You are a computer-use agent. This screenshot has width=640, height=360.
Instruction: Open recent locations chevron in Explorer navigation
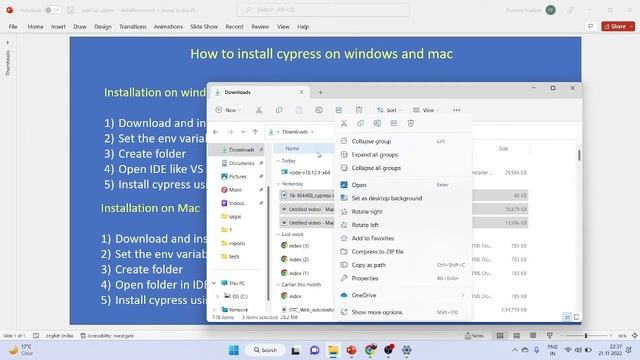[243, 132]
